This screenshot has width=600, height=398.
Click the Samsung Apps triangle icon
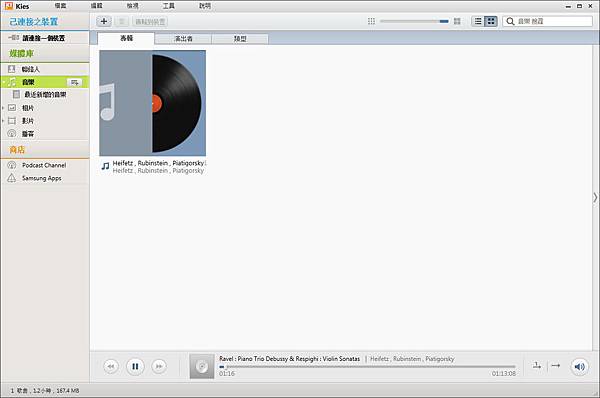pos(12,178)
